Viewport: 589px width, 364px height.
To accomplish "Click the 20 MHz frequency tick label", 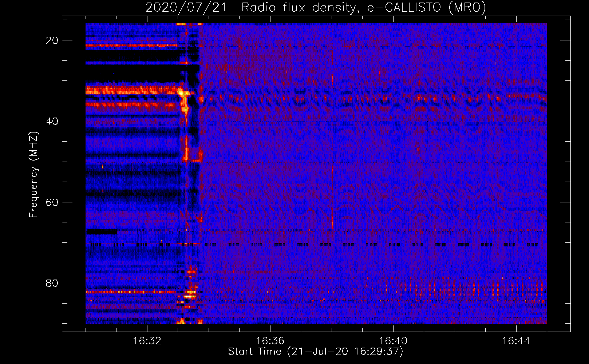I will (52, 40).
